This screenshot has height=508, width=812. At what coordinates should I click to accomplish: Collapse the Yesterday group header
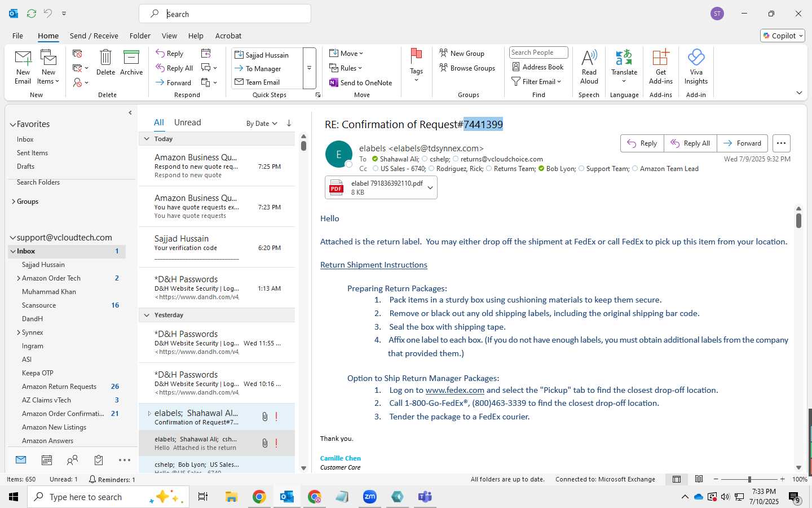(147, 315)
